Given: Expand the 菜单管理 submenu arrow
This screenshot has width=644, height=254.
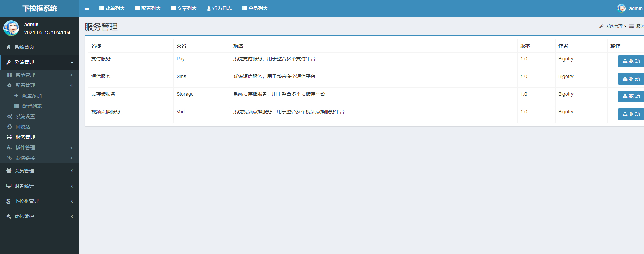Looking at the screenshot, I should [x=72, y=75].
